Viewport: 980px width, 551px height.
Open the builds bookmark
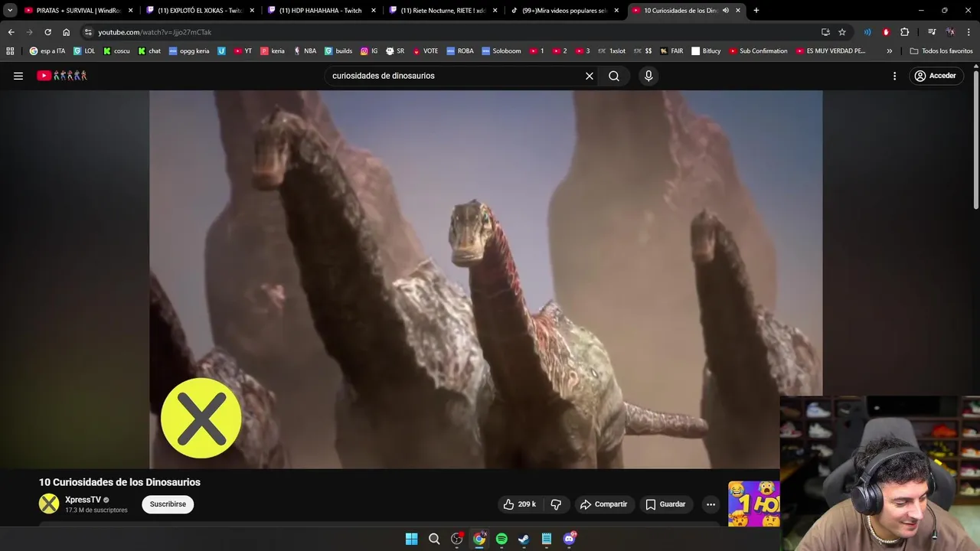[338, 51]
